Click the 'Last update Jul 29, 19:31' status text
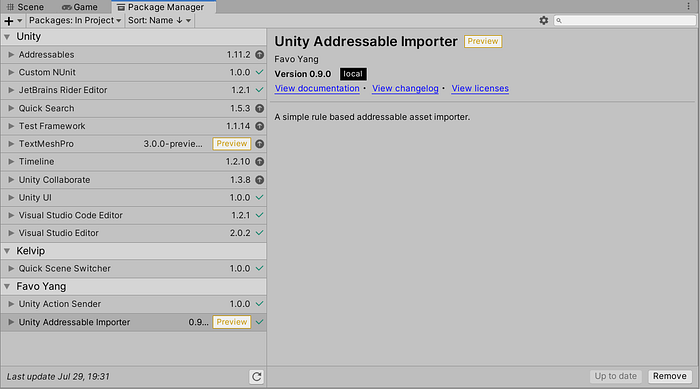 tap(58, 377)
